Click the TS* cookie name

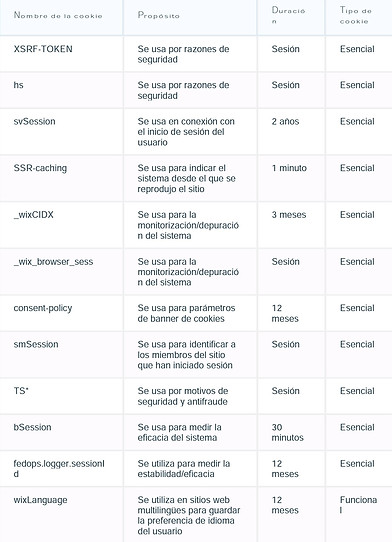point(21,391)
